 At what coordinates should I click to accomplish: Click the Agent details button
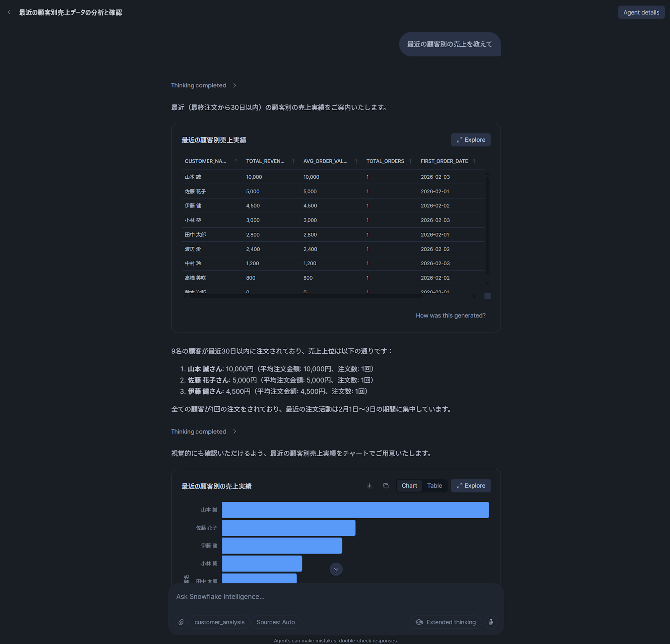(x=641, y=12)
